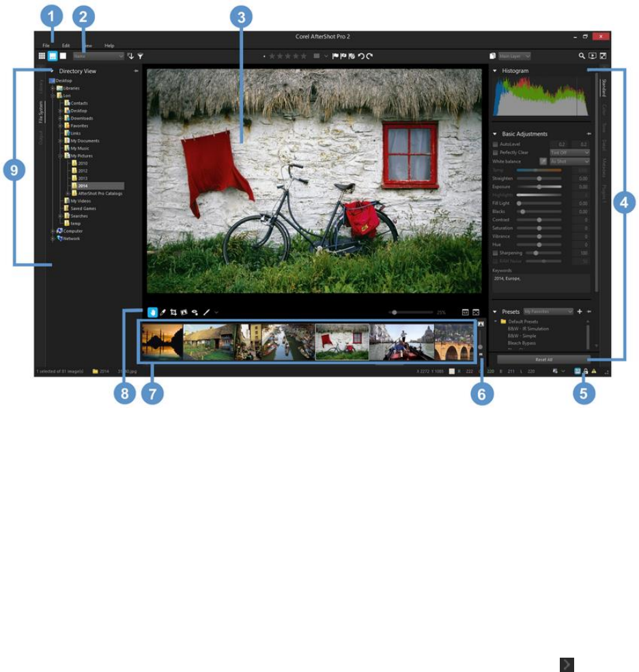Screen dimensions: 639x672
Task: Add a new preset with the plus icon
Action: [x=580, y=312]
